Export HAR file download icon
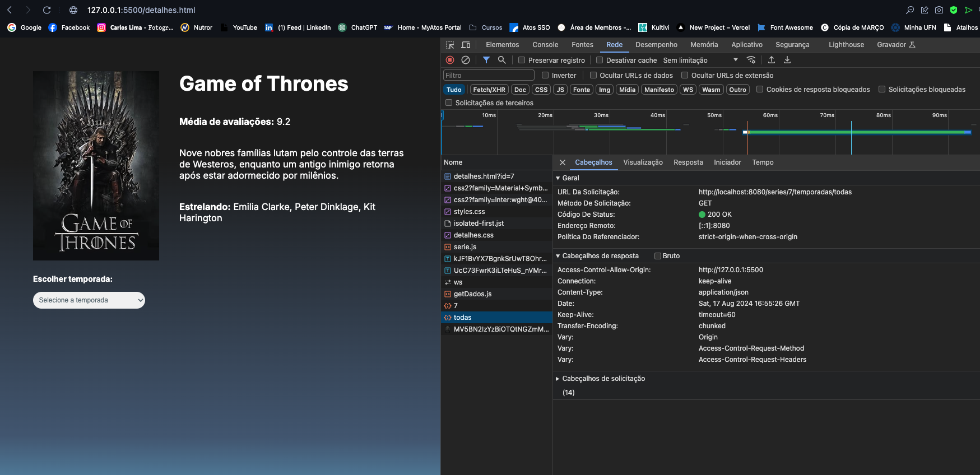Screen dimensions: 980x475 [x=787, y=60]
